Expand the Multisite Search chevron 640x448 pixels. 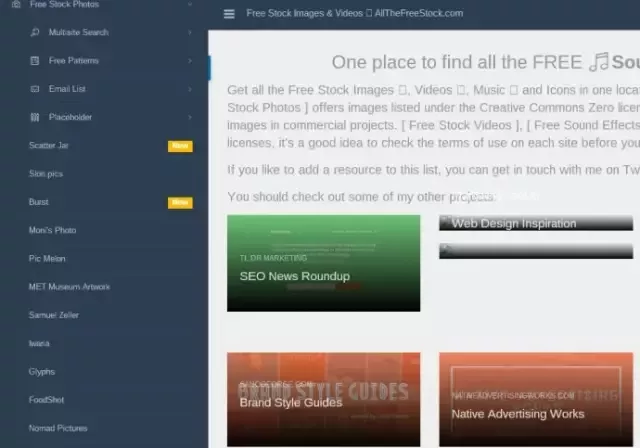click(189, 33)
